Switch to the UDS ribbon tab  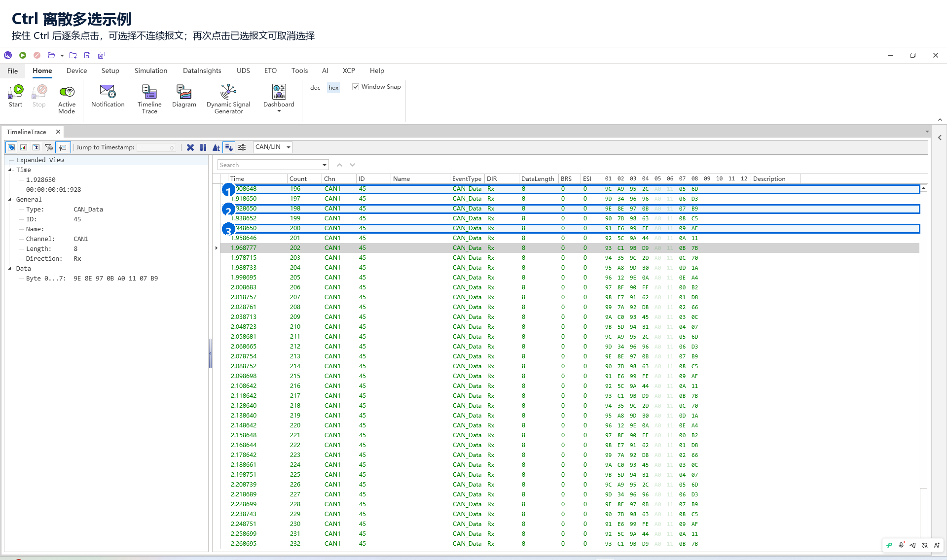point(243,70)
